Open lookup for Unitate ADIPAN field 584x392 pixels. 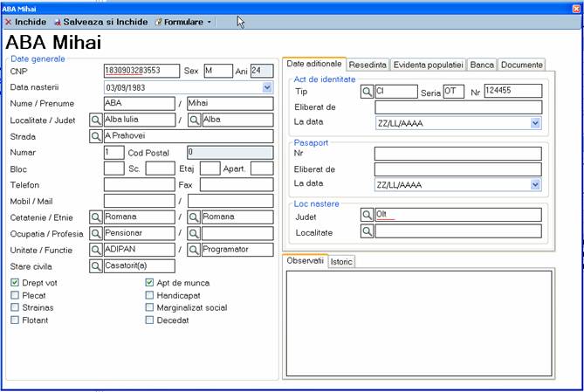pyautogui.click(x=96, y=250)
